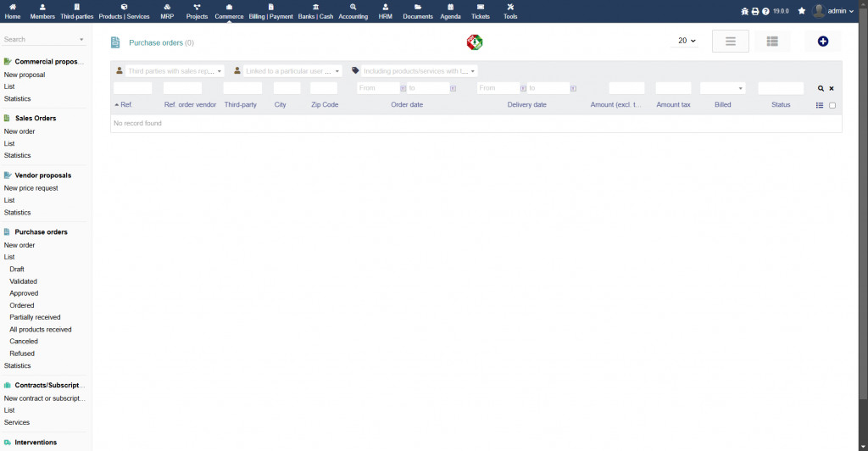868x451 pixels.
Task: Click the 19.0.0 version label
Action: [781, 11]
